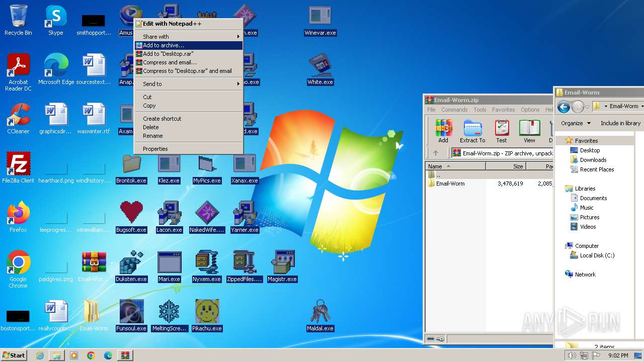644x362 pixels.
Task: Select ZippedFiles.exe icon
Action: point(245,266)
